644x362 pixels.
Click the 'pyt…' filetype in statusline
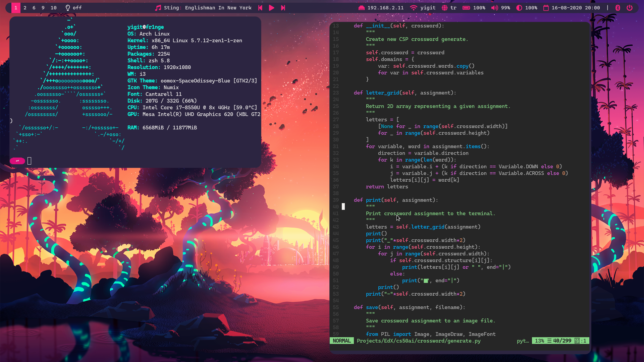(523, 341)
